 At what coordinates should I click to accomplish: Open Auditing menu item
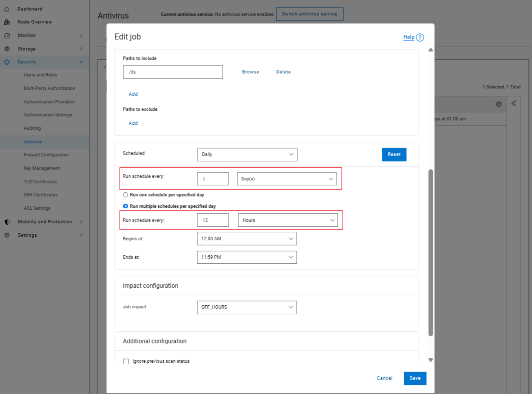pyautogui.click(x=32, y=128)
